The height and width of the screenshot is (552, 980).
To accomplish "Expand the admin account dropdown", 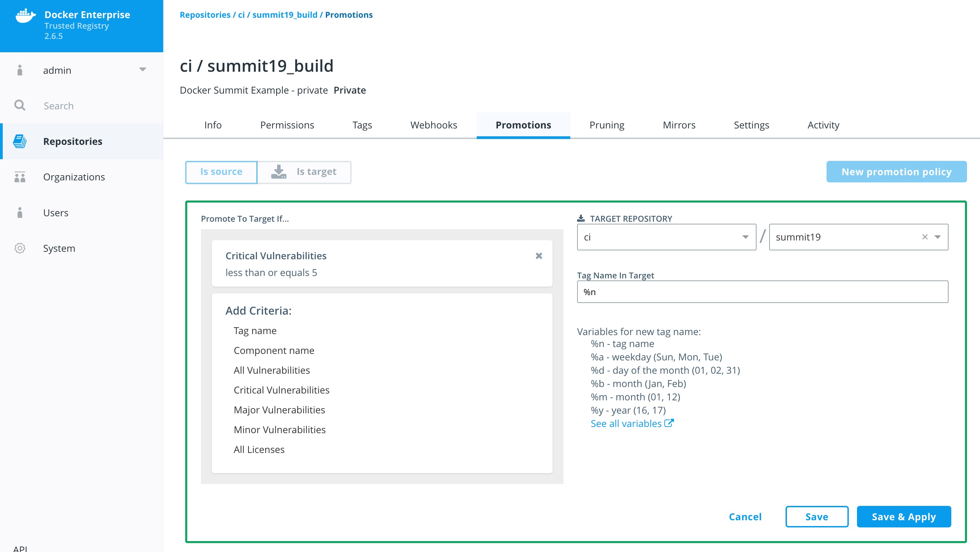I will [143, 70].
